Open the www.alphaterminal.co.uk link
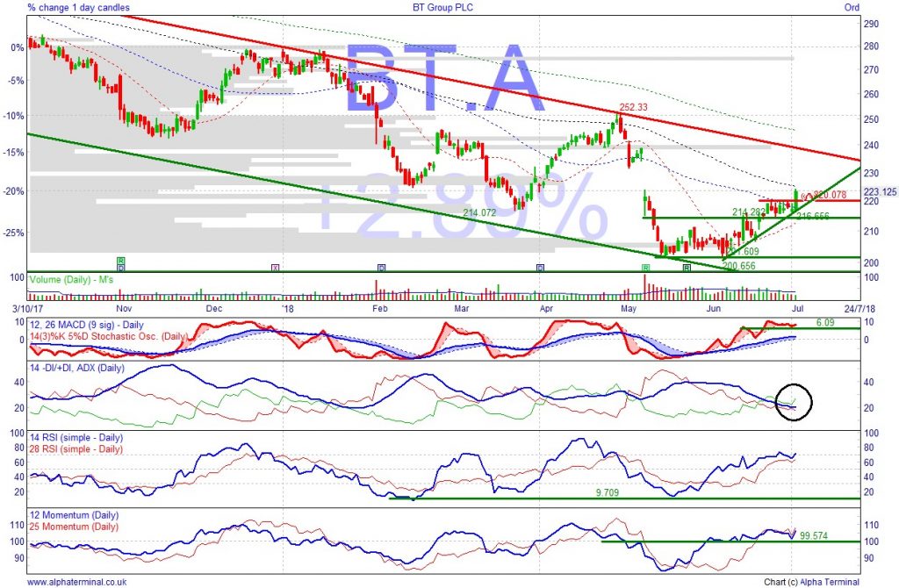Viewport: 899px width, 588px height. [x=77, y=582]
